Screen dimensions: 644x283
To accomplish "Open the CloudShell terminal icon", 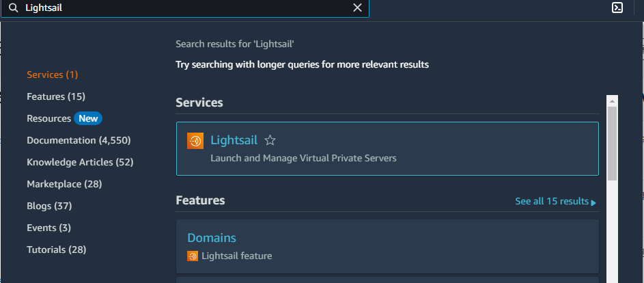I will click(617, 8).
